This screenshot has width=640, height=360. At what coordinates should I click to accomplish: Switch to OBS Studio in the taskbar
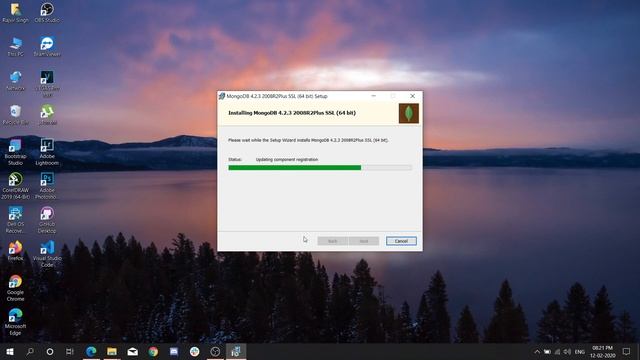(x=215, y=351)
